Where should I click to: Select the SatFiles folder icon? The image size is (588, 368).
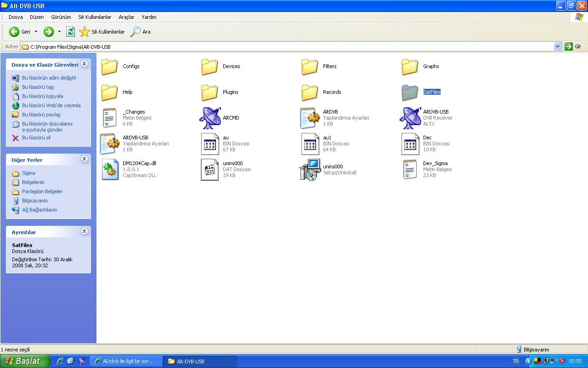tap(410, 92)
